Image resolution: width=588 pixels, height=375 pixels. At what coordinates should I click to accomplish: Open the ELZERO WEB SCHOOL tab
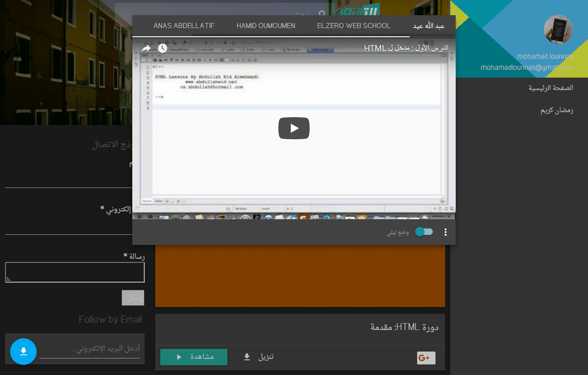pos(353,25)
